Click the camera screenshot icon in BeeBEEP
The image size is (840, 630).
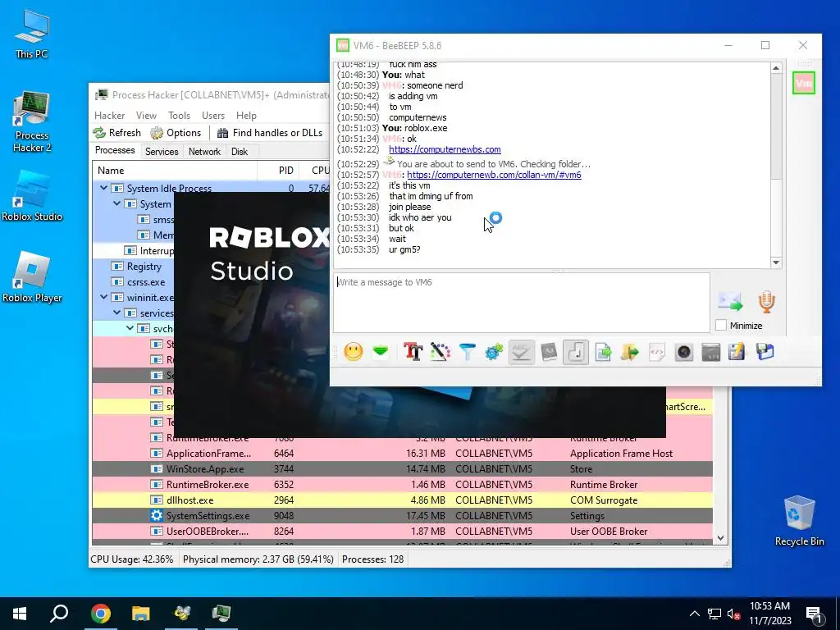(684, 352)
